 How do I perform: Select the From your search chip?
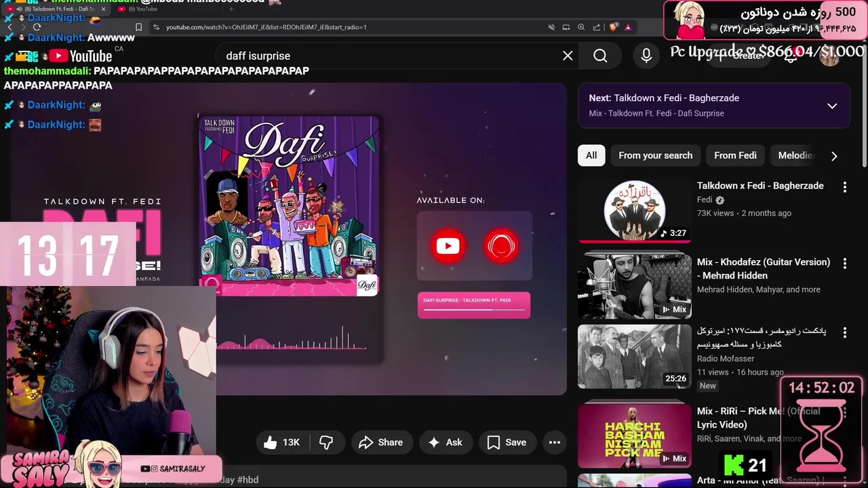pyautogui.click(x=655, y=155)
